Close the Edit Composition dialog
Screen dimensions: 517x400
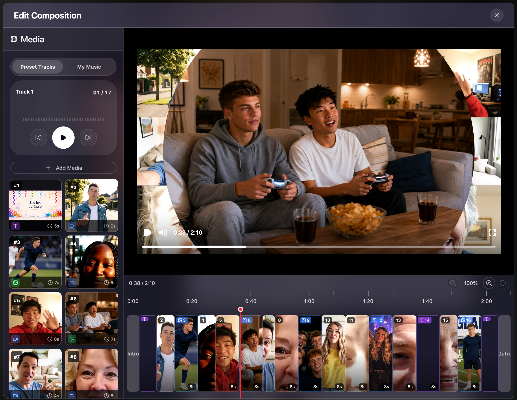tap(497, 15)
